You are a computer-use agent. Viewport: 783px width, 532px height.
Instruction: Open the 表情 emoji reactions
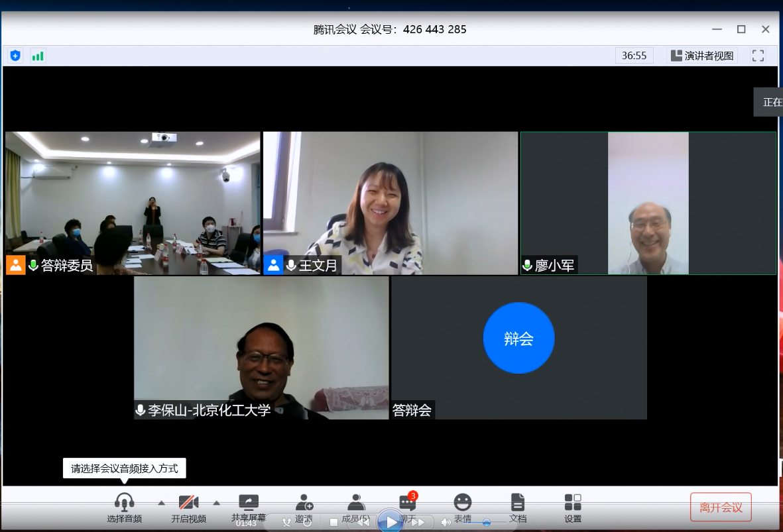[x=463, y=502]
